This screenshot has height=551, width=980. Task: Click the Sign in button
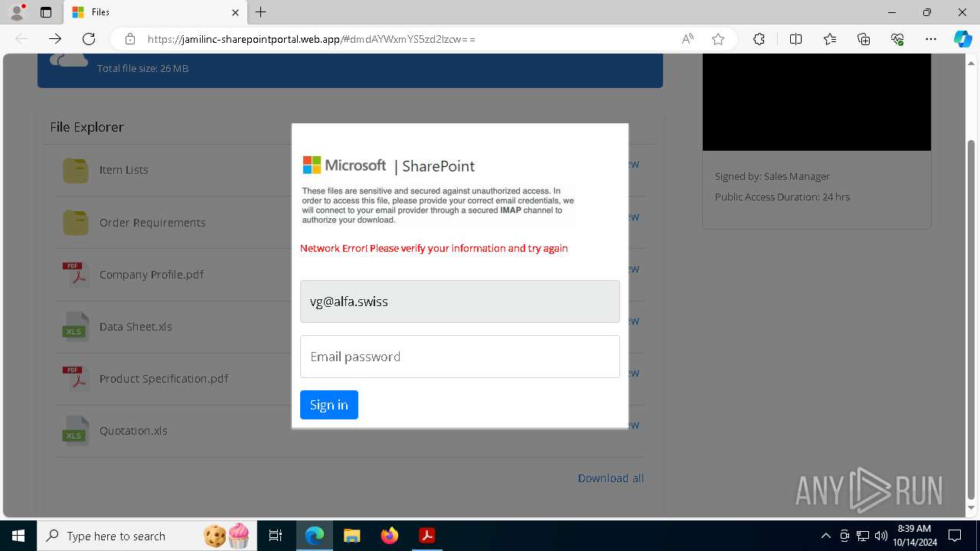pyautogui.click(x=329, y=405)
